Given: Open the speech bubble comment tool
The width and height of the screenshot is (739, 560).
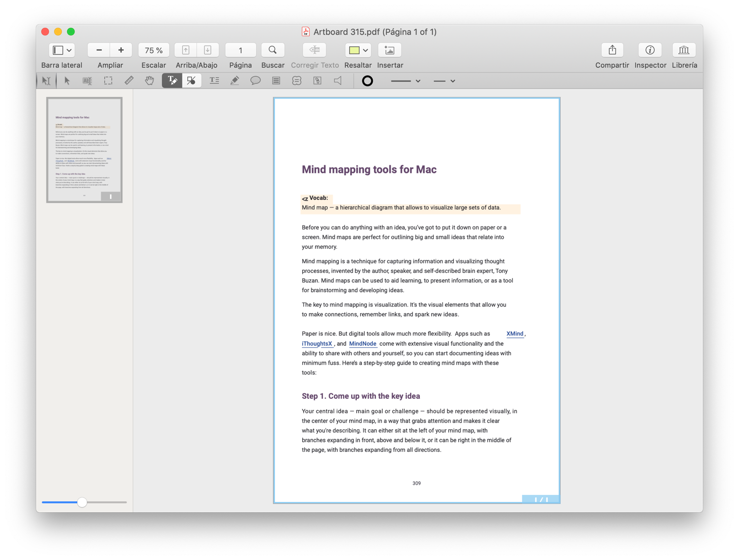Looking at the screenshot, I should tap(255, 81).
